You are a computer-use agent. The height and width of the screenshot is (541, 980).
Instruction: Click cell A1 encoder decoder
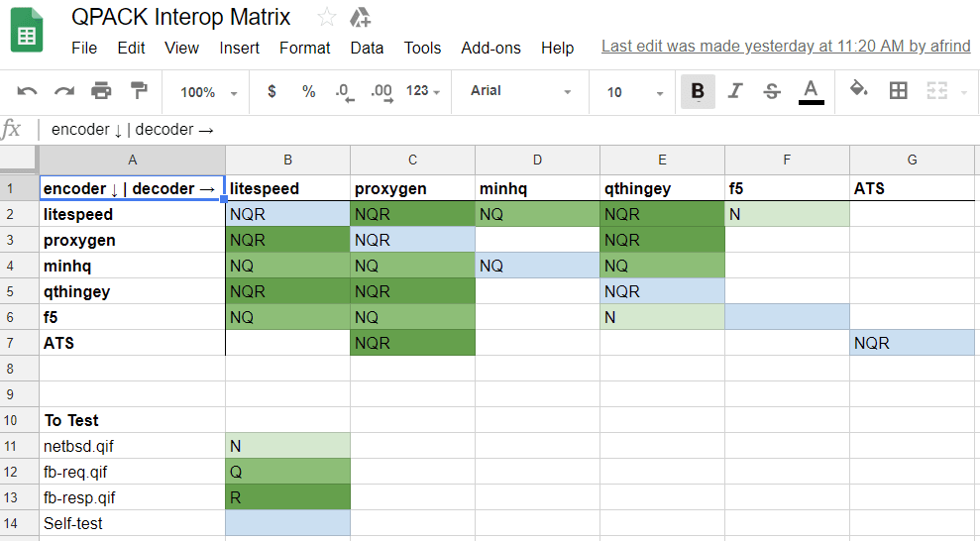(132, 188)
